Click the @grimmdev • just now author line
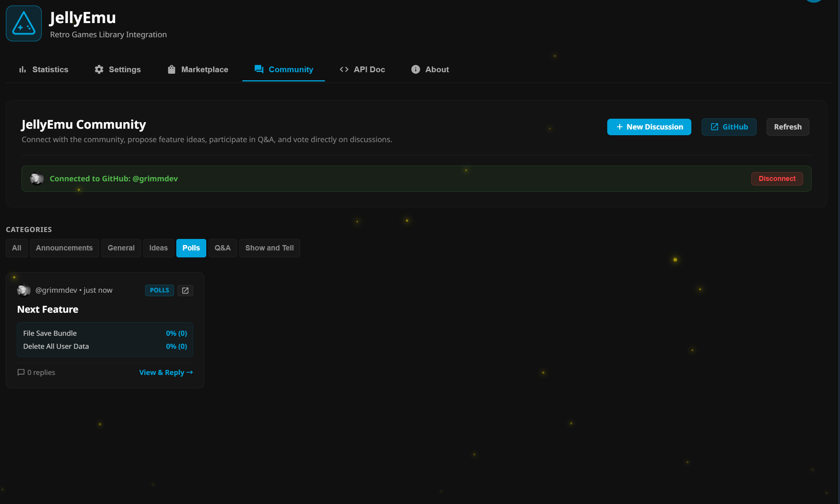840x504 pixels. point(74,290)
